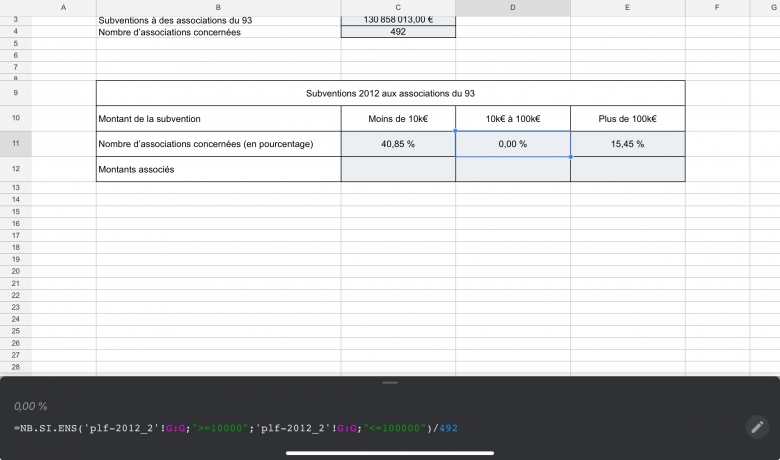This screenshot has width=780, height=460.
Task: Tap the bottom selection handle of cell D11
Action: pyautogui.click(x=571, y=157)
